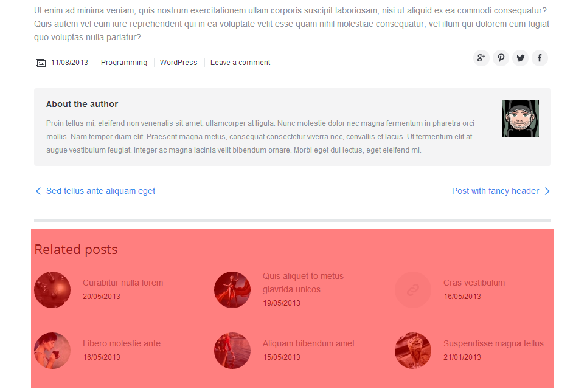Image resolution: width=573 pixels, height=392 pixels.
Task: Share the post on Google Plus
Action: 481,58
